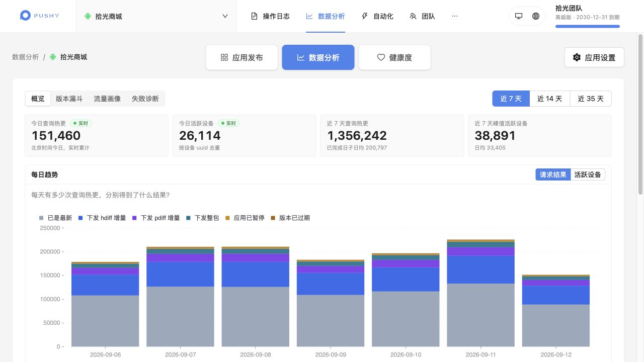Viewport: 644px width, 362px height.
Task: Click the plan usage progress bar
Action: pos(588,26)
